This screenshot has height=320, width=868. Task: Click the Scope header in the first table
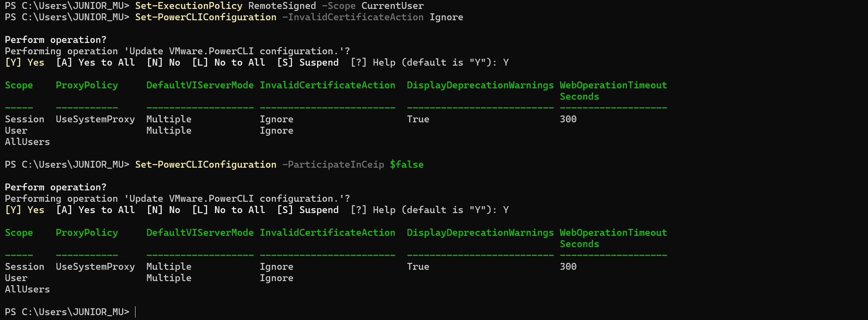(19, 85)
